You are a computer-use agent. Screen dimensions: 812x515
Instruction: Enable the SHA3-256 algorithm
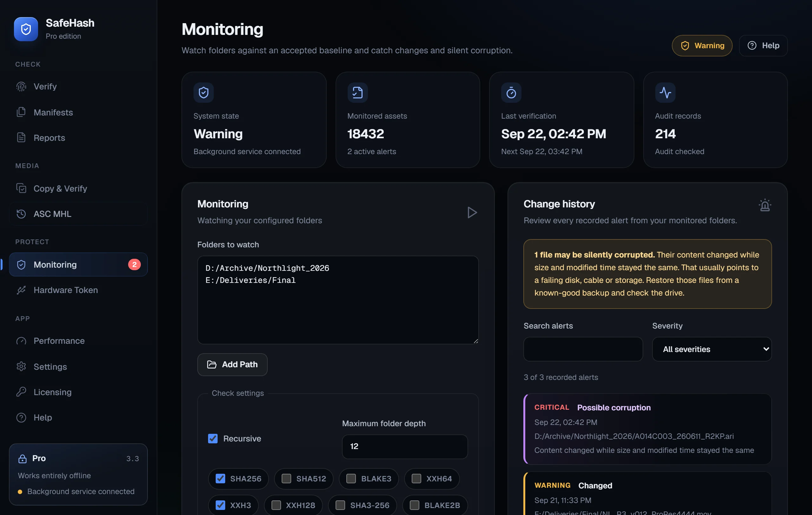[x=340, y=505]
